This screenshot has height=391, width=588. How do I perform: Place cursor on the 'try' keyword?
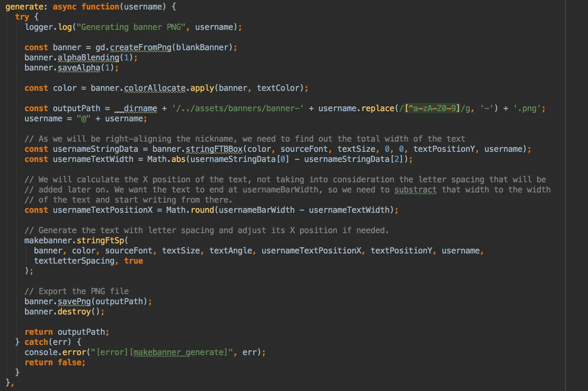coord(22,17)
